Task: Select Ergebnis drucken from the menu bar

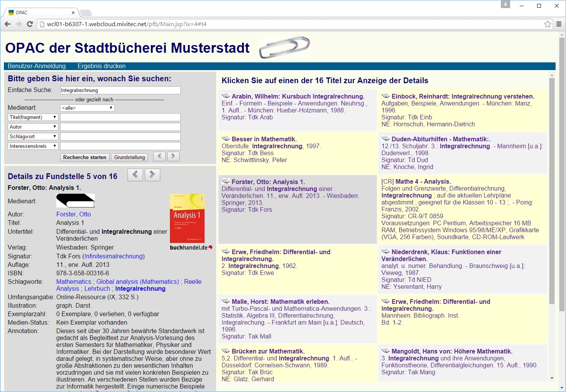Action: click(x=101, y=66)
